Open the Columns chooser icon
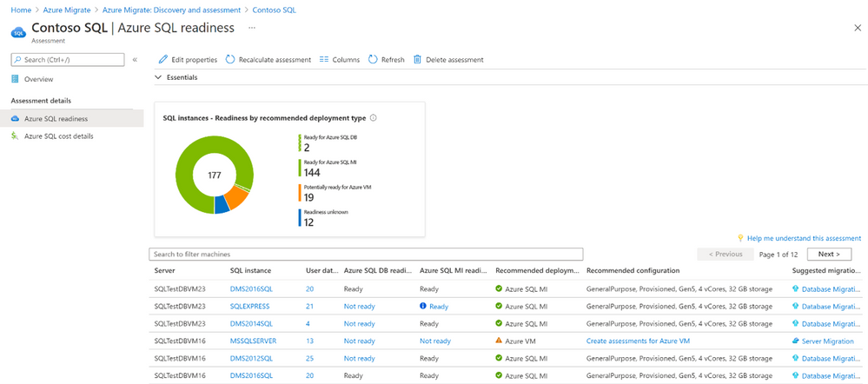This screenshot has height=384, width=868. tap(324, 59)
